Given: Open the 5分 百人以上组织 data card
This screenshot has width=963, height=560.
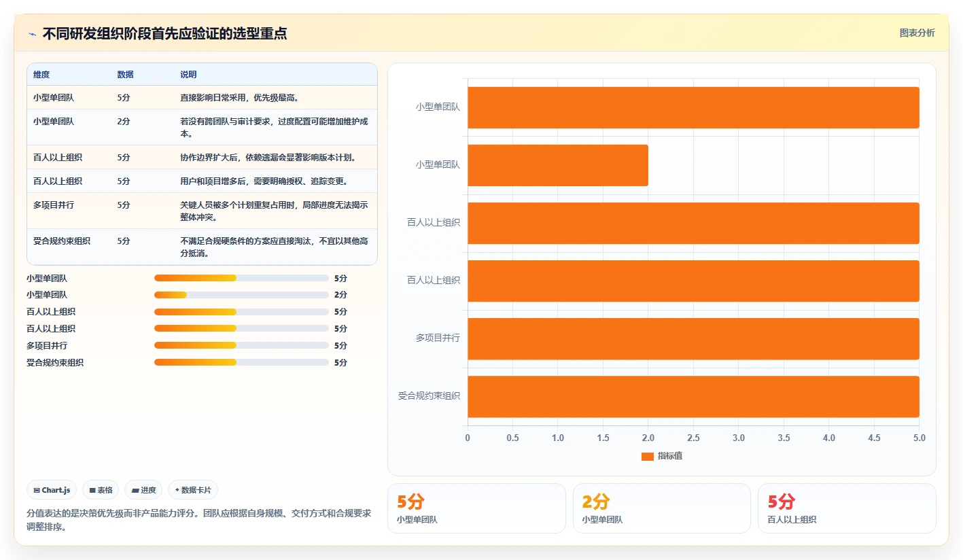Looking at the screenshot, I should tap(847, 508).
